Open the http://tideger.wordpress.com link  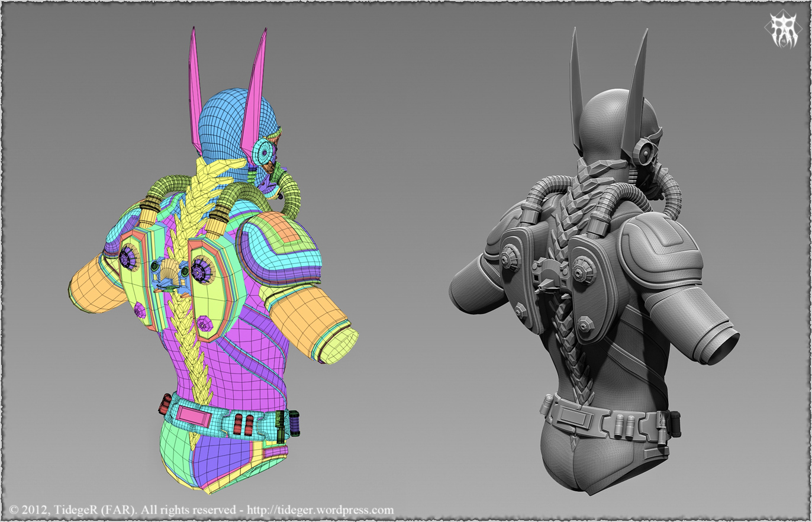pyautogui.click(x=320, y=510)
